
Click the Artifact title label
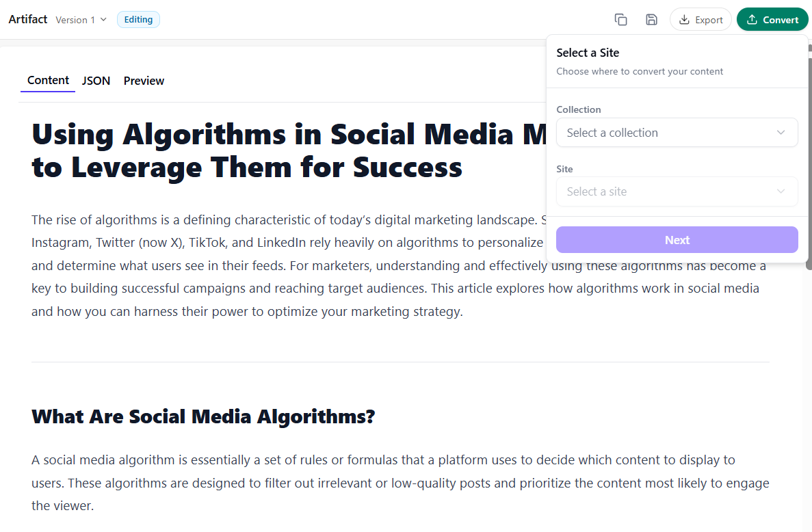click(x=28, y=19)
